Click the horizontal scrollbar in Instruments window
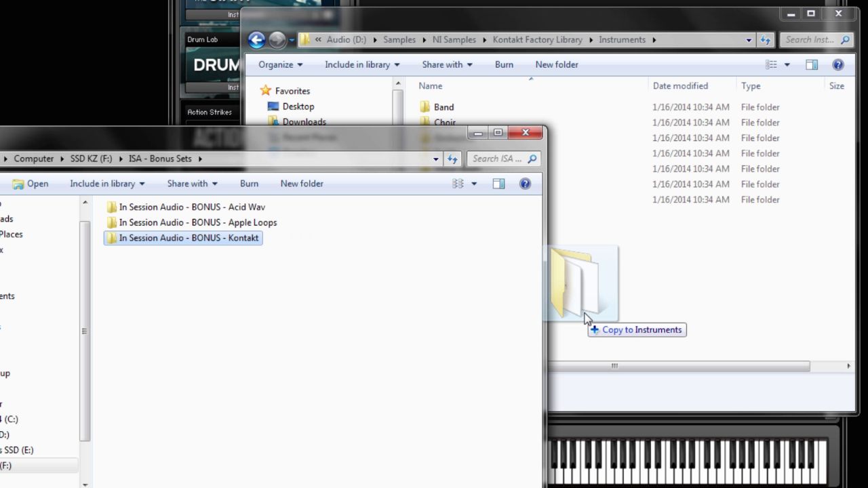This screenshot has height=488, width=868. coord(678,366)
